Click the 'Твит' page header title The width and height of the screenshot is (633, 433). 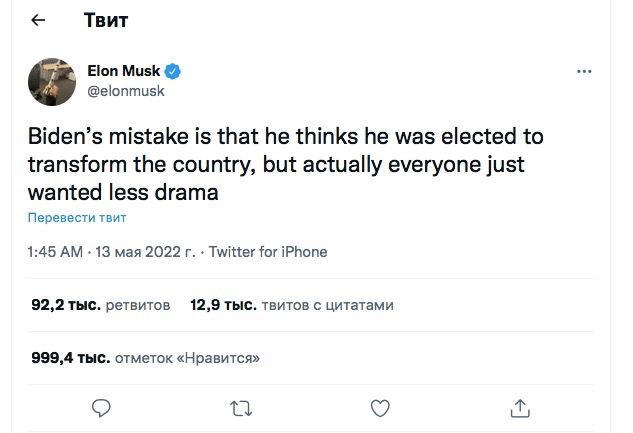point(105,21)
